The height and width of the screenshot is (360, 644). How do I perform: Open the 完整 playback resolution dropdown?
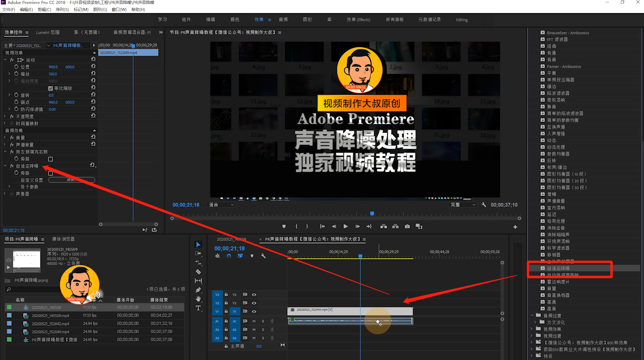[463, 205]
